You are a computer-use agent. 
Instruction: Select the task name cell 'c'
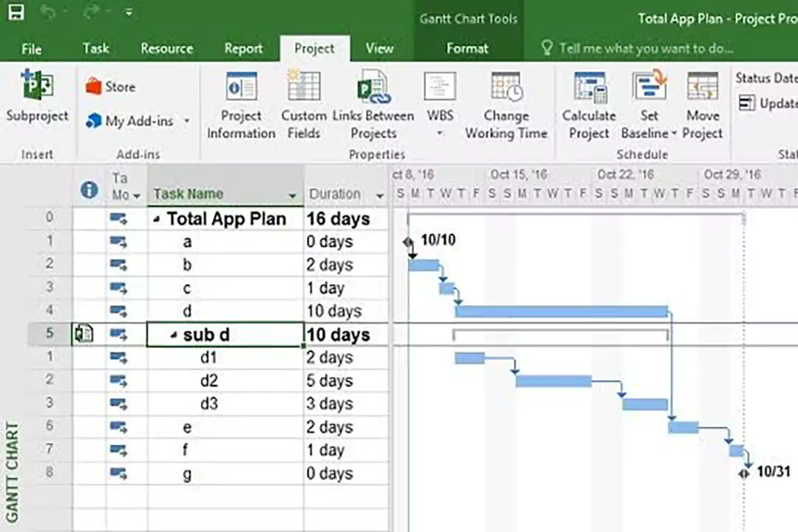(x=225, y=288)
